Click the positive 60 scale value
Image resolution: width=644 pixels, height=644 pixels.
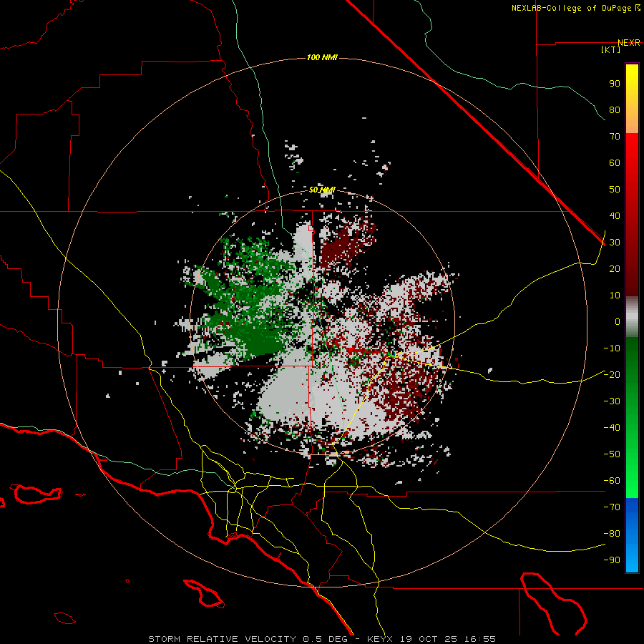tap(615, 163)
